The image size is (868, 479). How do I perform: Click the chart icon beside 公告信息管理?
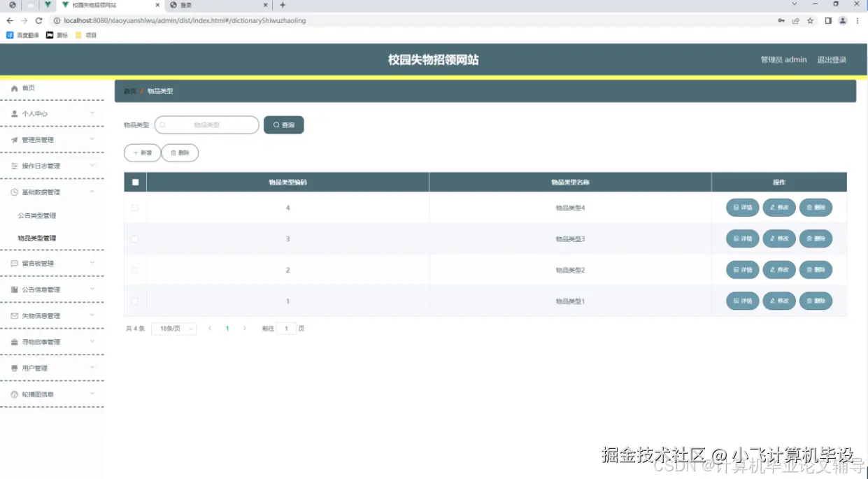[x=14, y=289]
